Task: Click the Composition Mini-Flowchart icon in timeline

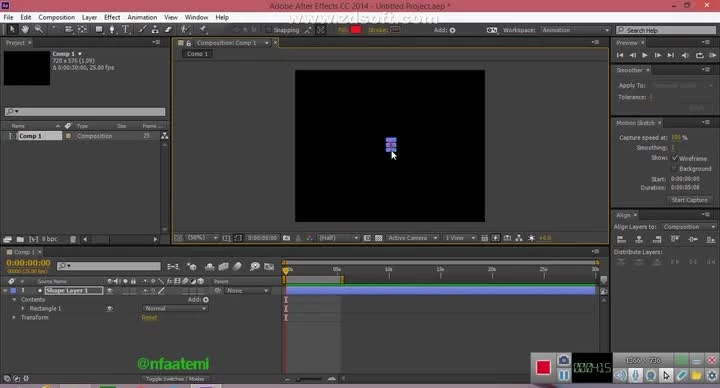Action: 173,266
